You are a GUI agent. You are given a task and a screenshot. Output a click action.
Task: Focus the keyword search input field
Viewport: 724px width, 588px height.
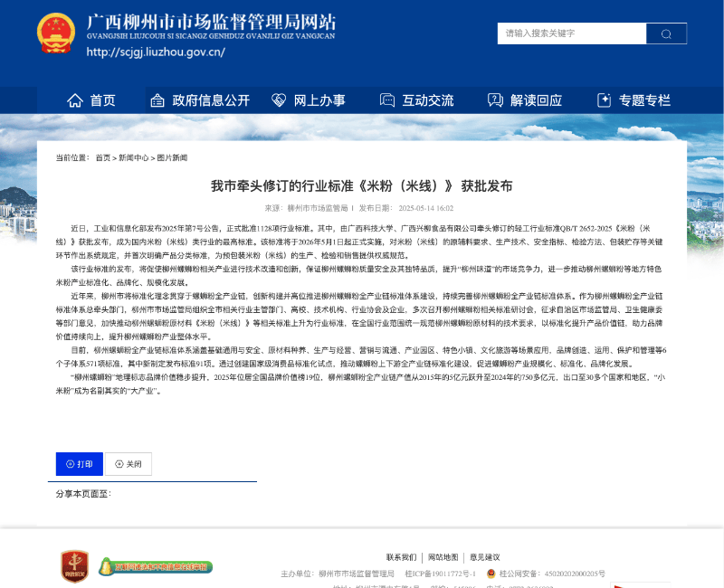click(x=572, y=33)
